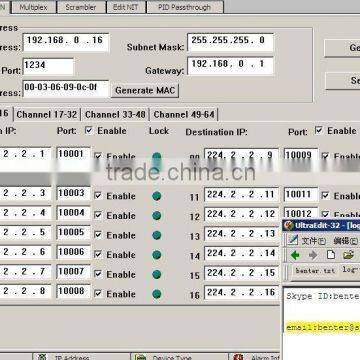Click the IP Address column header
360x360 pixels.
click(x=81, y=357)
